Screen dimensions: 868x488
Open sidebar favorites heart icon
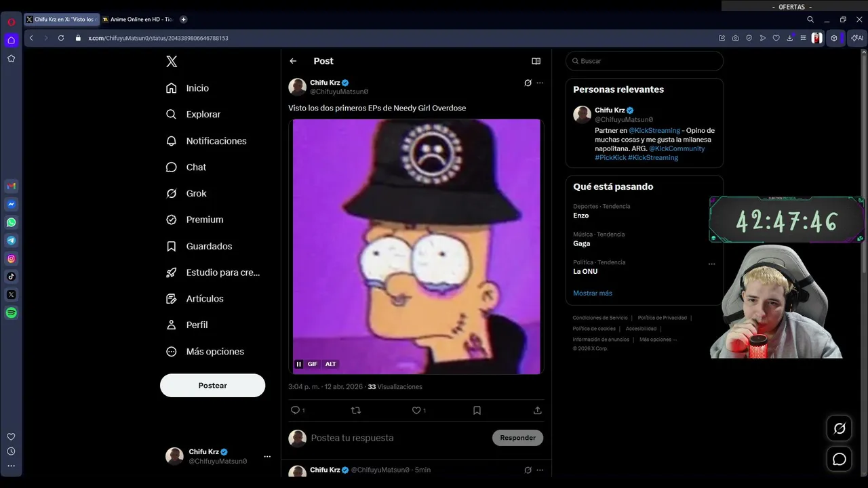[11, 436]
